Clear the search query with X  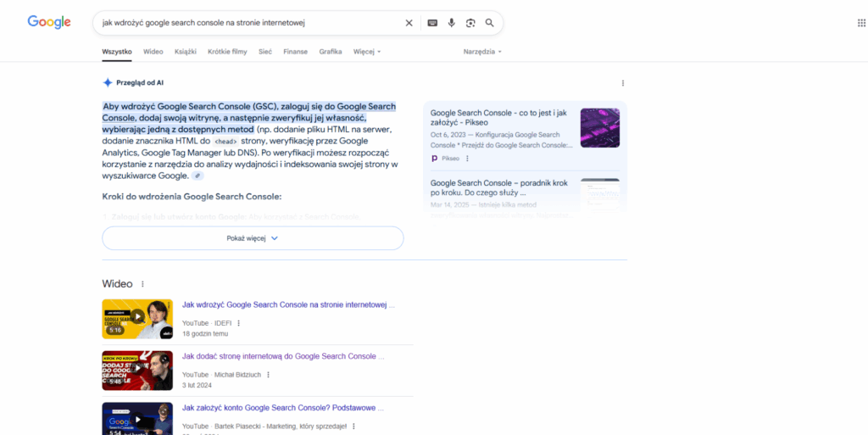[409, 23]
